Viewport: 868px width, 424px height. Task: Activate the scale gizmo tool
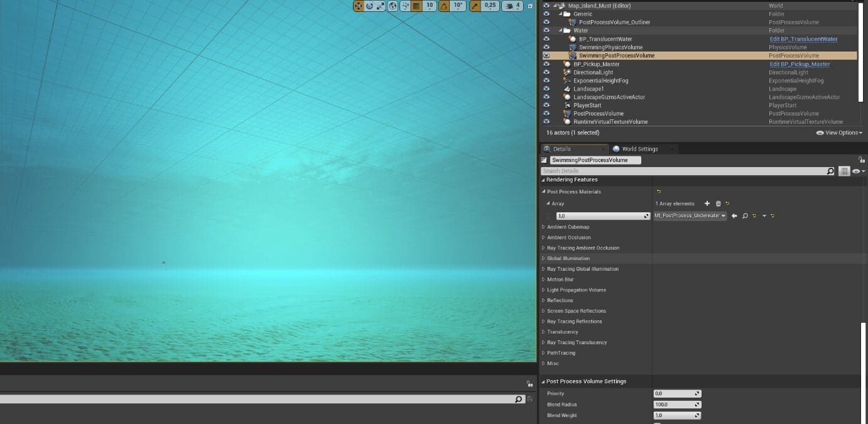380,6
